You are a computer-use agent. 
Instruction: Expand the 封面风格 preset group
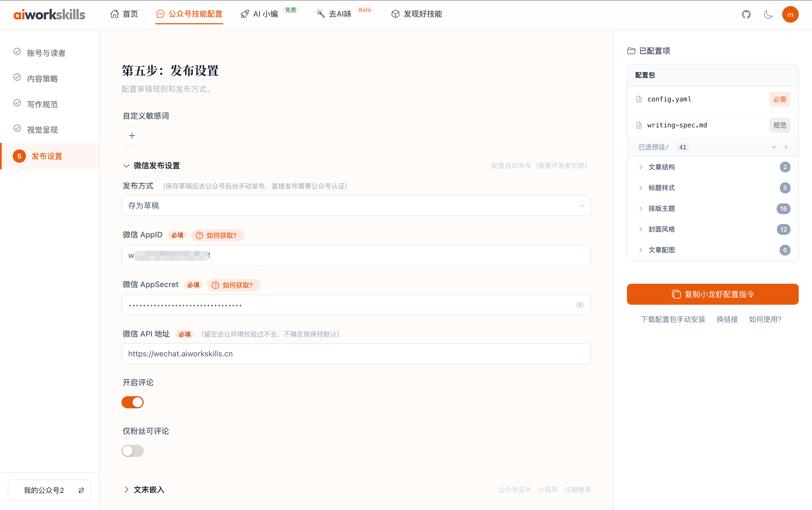[641, 229]
